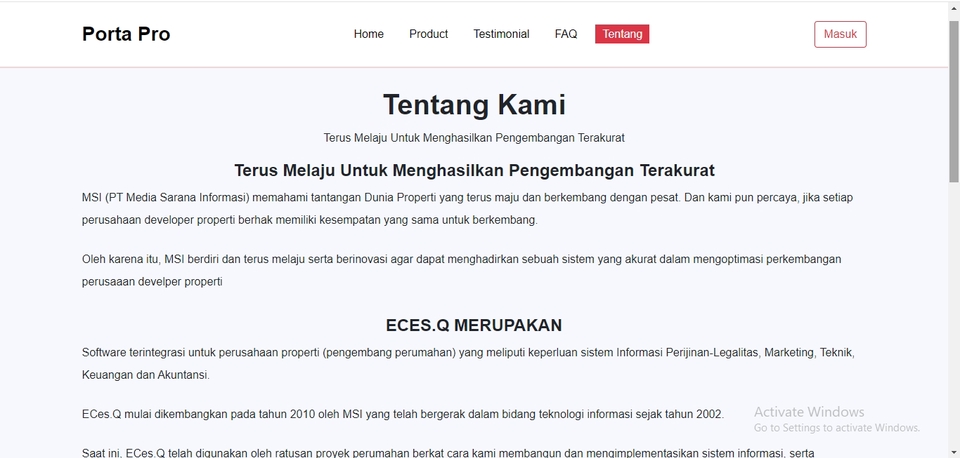Click the bold Terus Melaju section heading
This screenshot has width=960, height=458.
tap(474, 170)
